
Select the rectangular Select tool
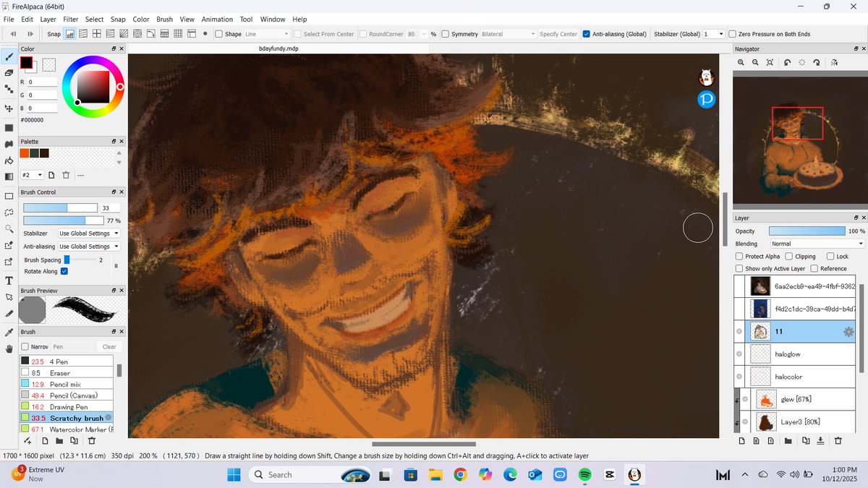pos(9,196)
